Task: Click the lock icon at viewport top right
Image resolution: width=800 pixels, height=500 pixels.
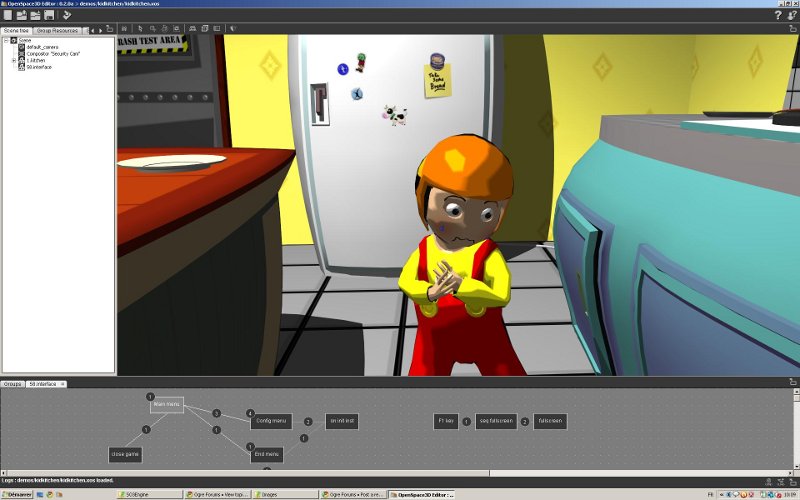Action: tap(792, 30)
